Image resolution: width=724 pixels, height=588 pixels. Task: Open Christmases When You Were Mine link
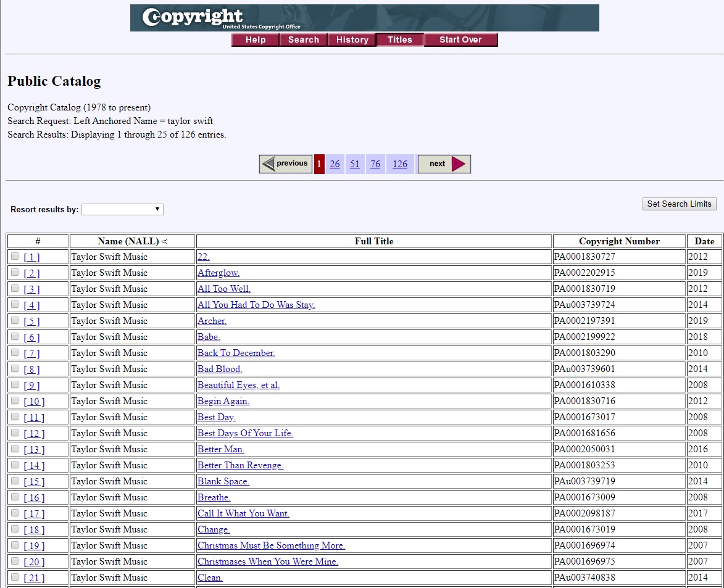click(268, 561)
